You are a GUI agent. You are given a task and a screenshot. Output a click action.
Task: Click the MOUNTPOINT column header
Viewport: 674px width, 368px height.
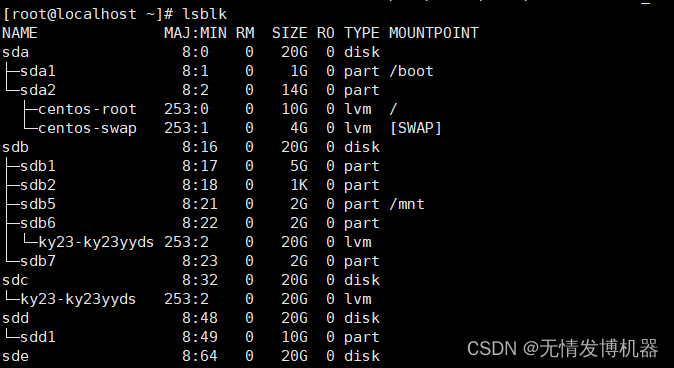tap(434, 33)
